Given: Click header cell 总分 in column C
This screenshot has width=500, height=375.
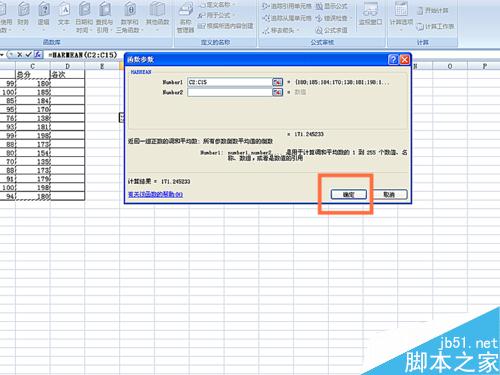Looking at the screenshot, I should (x=33, y=75).
